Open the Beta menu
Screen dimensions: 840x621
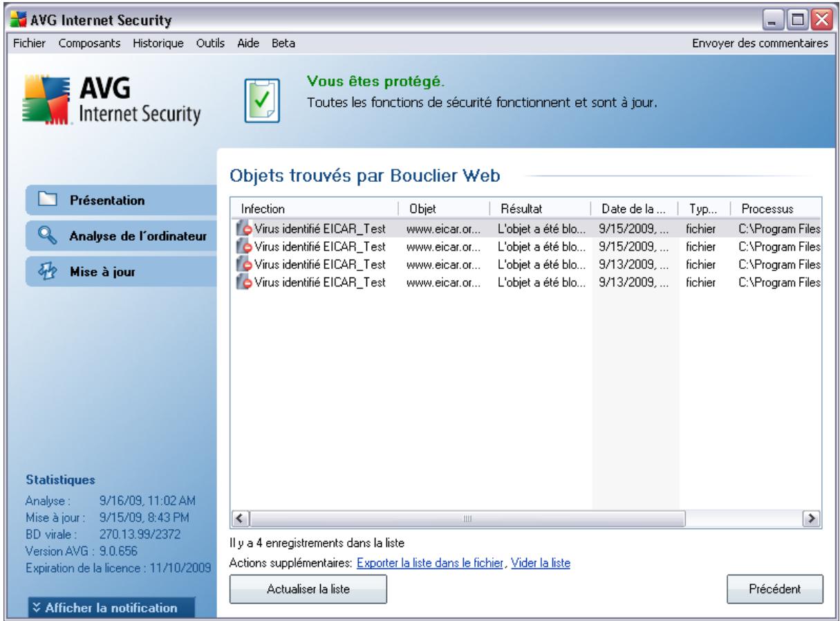pyautogui.click(x=283, y=44)
